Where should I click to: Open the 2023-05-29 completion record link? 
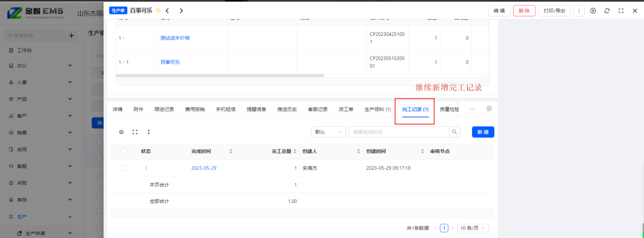click(204, 168)
